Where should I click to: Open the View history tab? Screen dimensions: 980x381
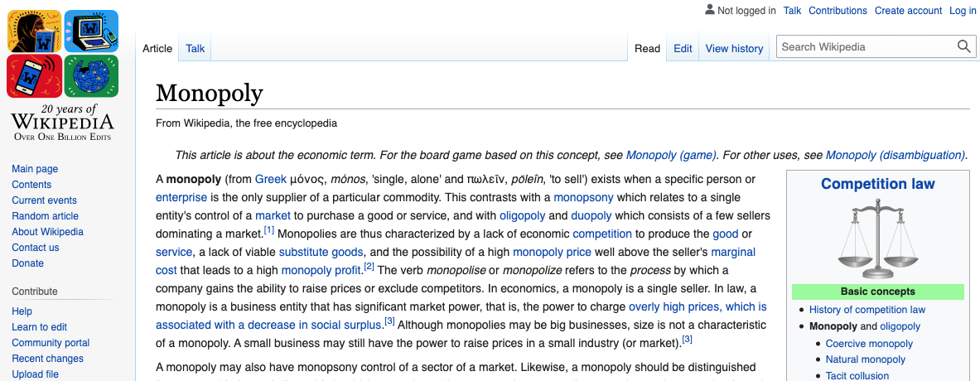tap(734, 48)
